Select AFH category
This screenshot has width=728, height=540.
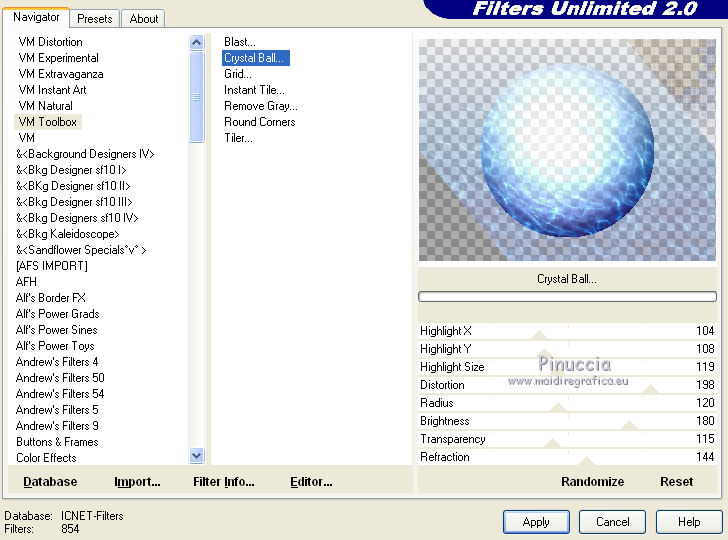[26, 282]
